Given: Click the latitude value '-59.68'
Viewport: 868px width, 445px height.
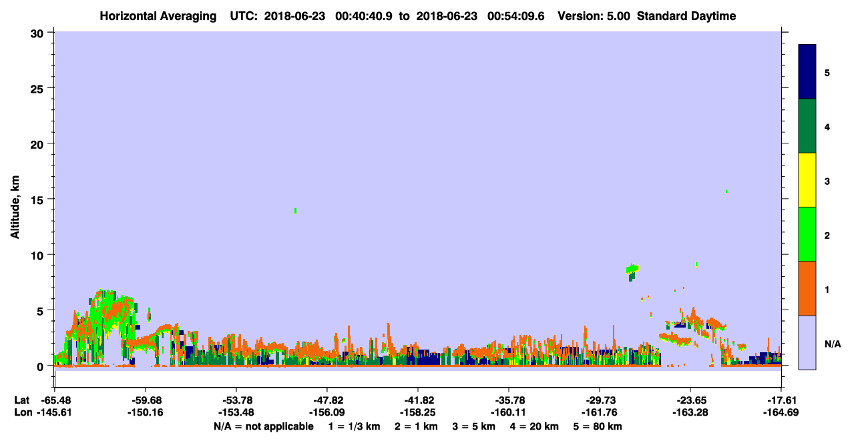Looking at the screenshot, I should coord(145,400).
